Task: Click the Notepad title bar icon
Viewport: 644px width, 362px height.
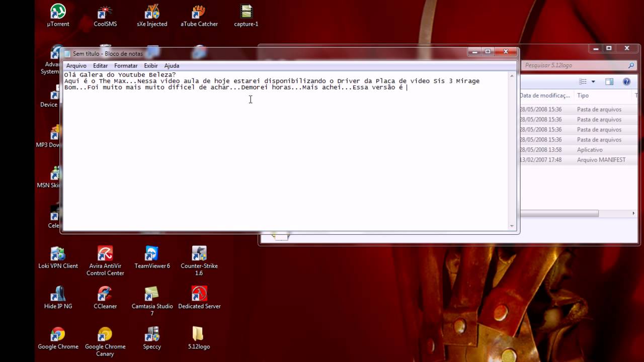Action: [67, 54]
